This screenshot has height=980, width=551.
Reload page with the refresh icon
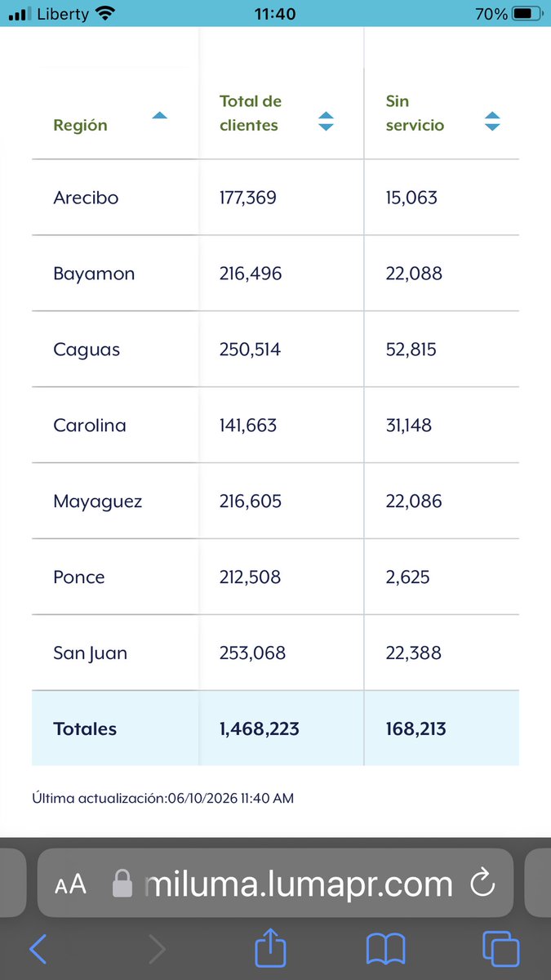click(483, 884)
